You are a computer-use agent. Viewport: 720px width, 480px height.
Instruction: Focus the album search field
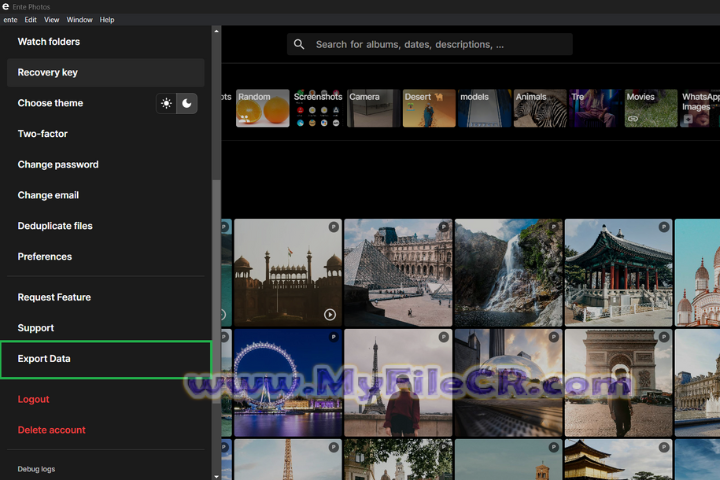(x=430, y=44)
